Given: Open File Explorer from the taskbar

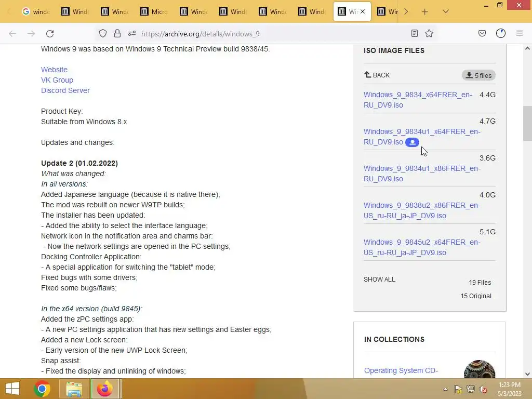Looking at the screenshot, I should point(74,389).
